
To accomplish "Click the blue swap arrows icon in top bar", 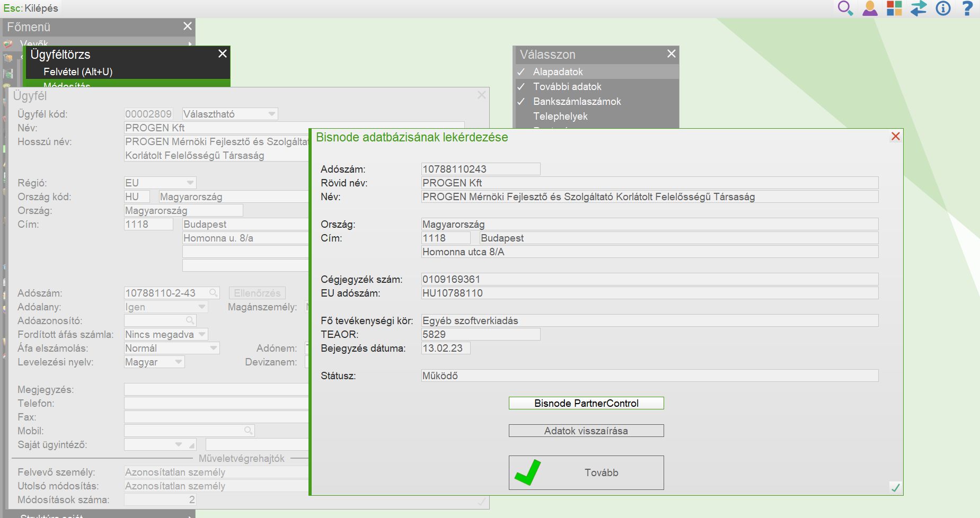I will [919, 8].
